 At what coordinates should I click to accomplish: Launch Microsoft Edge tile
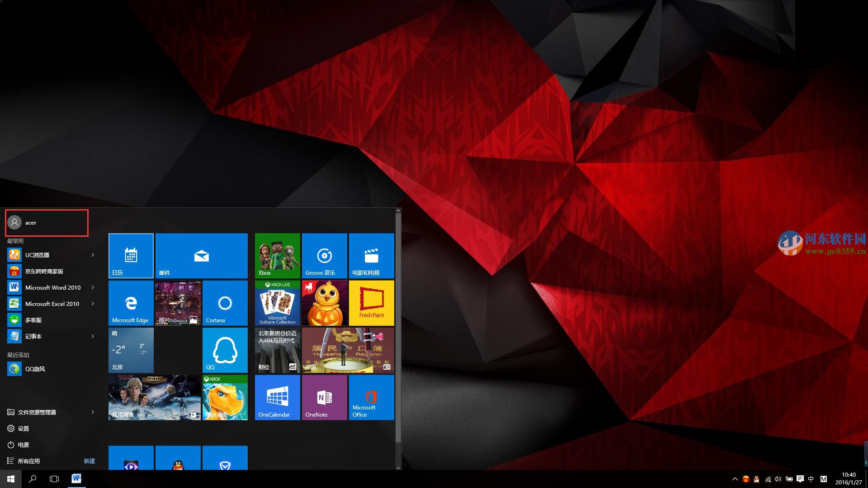131,303
